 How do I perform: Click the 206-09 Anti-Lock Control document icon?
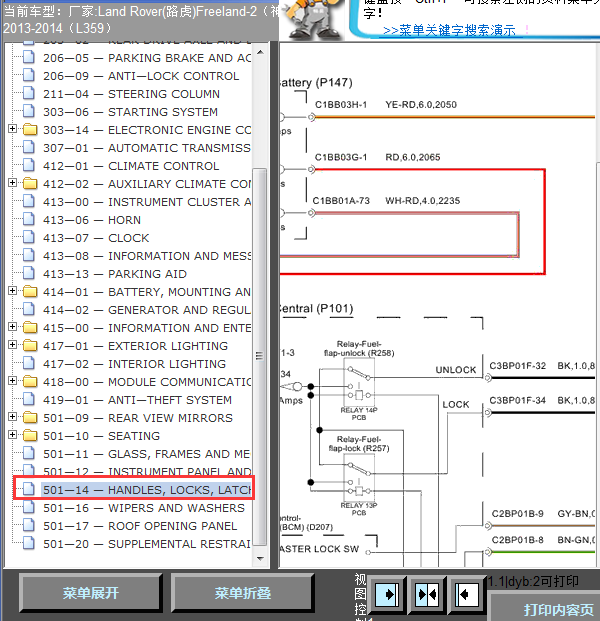click(x=29, y=75)
